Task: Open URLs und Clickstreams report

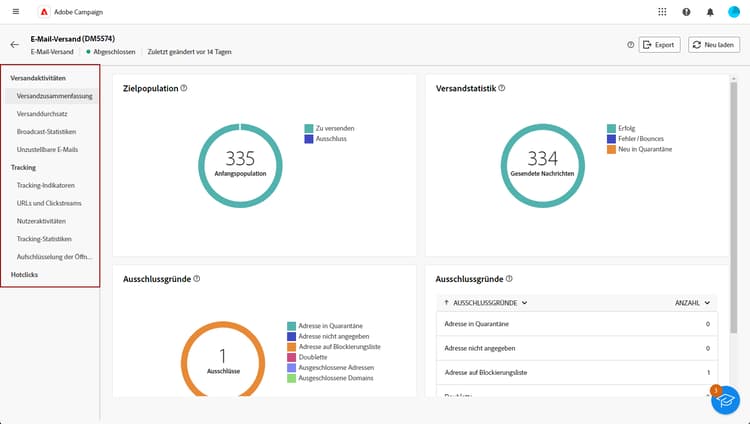Action: coord(49,203)
